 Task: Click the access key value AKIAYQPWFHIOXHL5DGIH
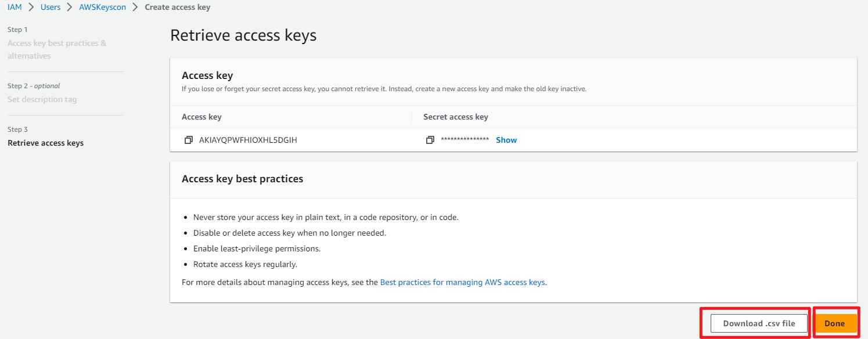point(248,140)
